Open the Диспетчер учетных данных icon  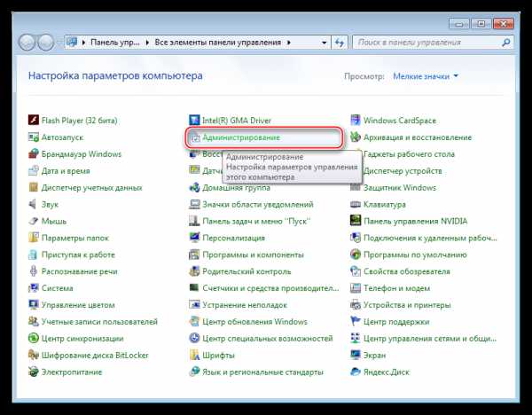point(34,187)
